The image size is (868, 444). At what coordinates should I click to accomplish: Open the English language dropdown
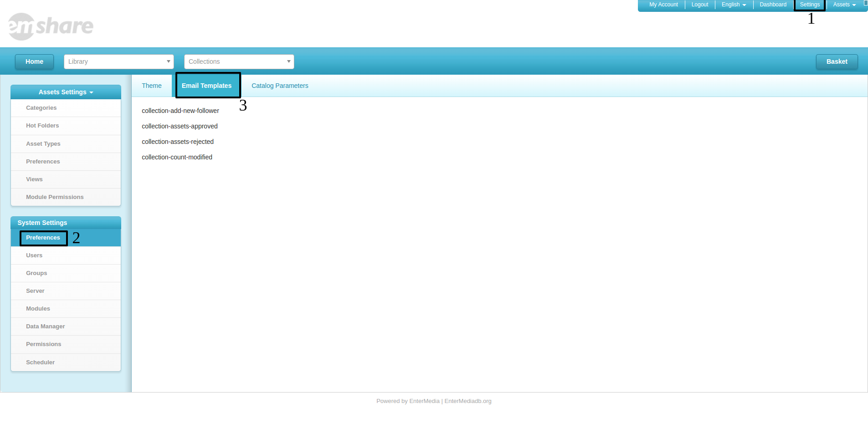coord(734,5)
